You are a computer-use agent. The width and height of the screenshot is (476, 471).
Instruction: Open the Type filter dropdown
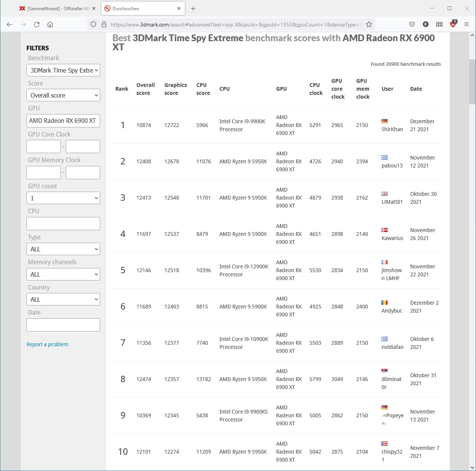click(x=63, y=249)
